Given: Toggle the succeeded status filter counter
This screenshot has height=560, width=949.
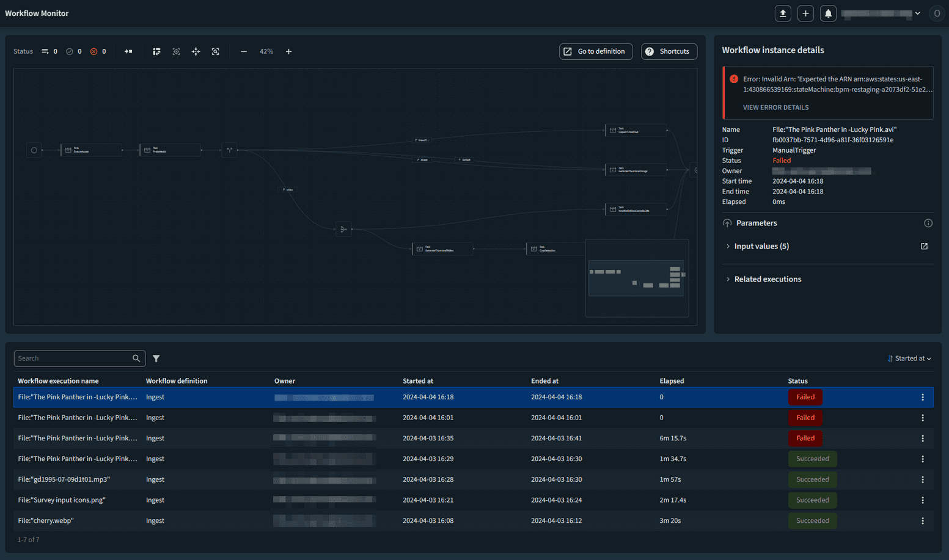Looking at the screenshot, I should (74, 51).
